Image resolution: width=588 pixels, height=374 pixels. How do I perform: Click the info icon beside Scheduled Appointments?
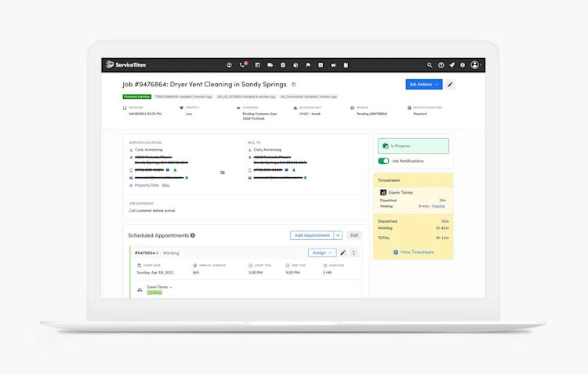click(x=193, y=235)
